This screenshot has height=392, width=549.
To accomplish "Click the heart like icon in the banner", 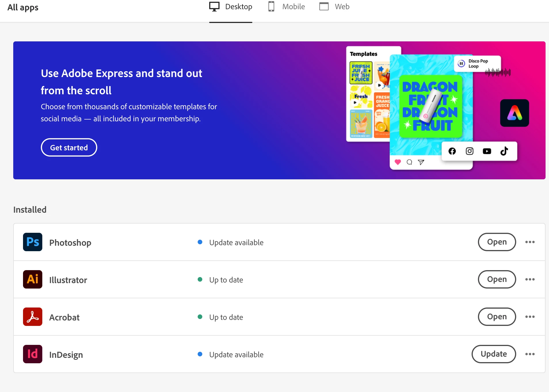I will point(398,162).
